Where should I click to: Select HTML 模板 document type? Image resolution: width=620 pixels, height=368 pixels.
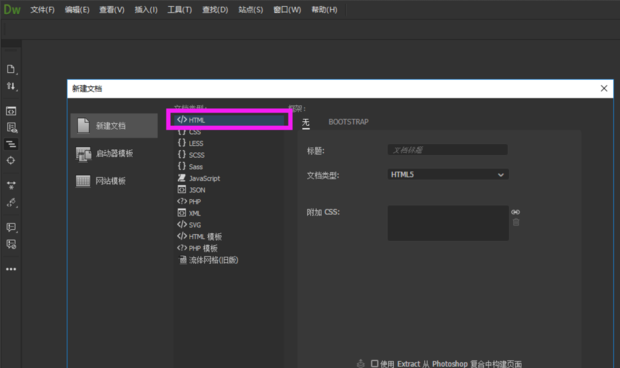229,236
